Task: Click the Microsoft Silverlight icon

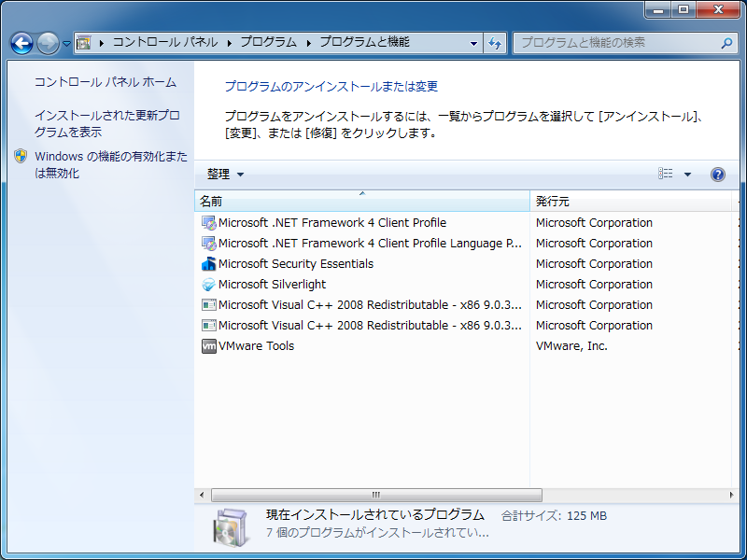Action: pos(208,285)
